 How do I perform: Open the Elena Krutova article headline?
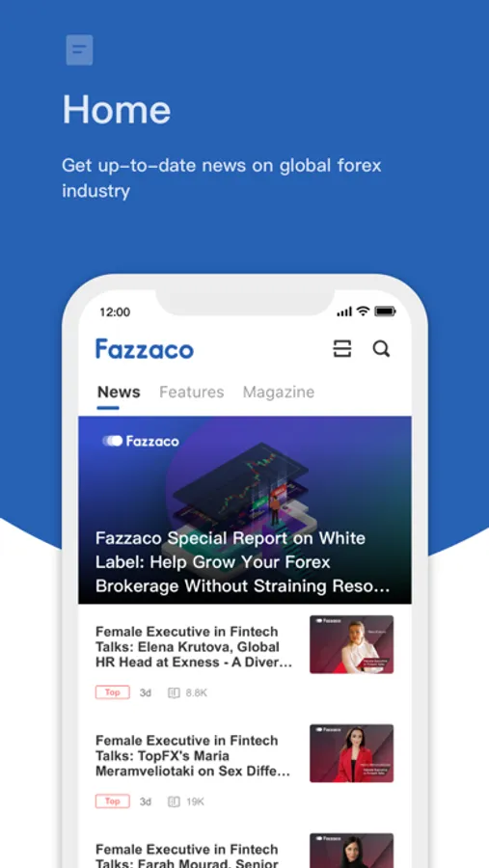pos(195,646)
